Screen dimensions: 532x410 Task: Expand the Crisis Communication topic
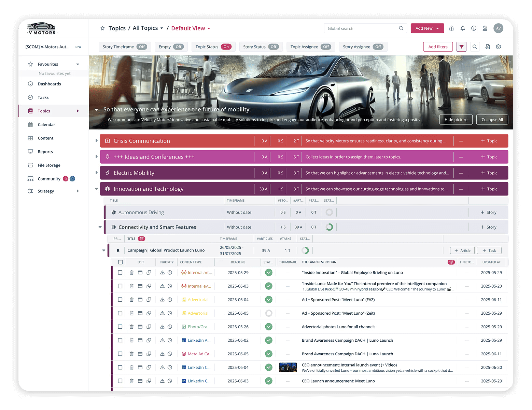pyautogui.click(x=96, y=140)
